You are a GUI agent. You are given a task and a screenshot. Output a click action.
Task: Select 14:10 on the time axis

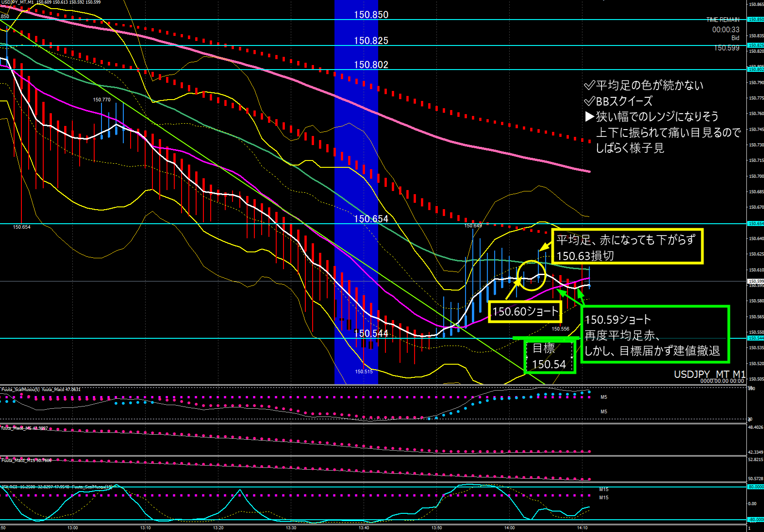click(x=582, y=528)
